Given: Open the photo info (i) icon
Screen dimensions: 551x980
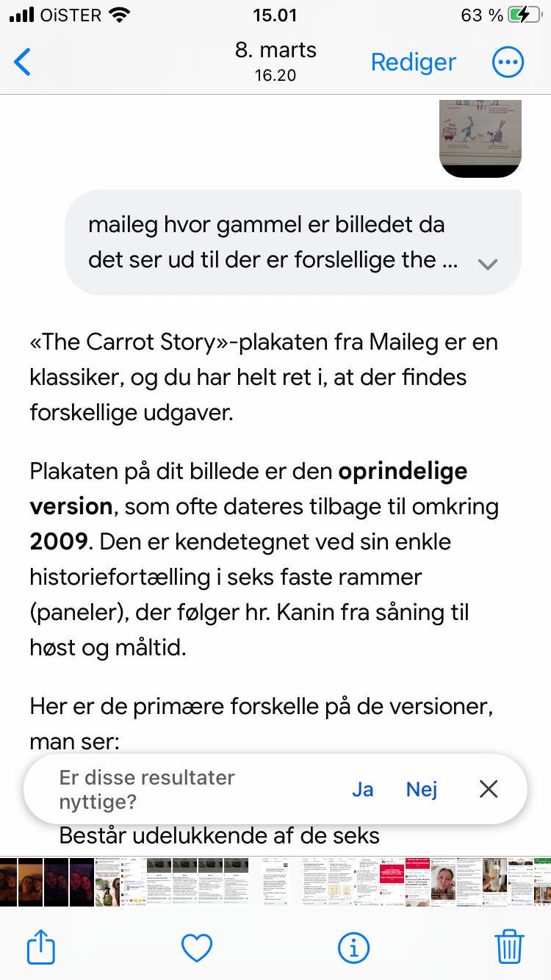Looking at the screenshot, I should tap(353, 947).
